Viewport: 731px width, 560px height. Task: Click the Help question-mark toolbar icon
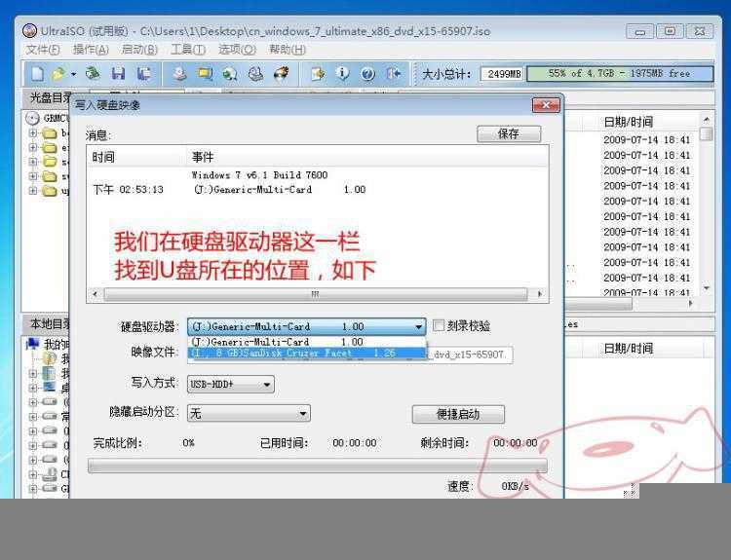click(367, 74)
